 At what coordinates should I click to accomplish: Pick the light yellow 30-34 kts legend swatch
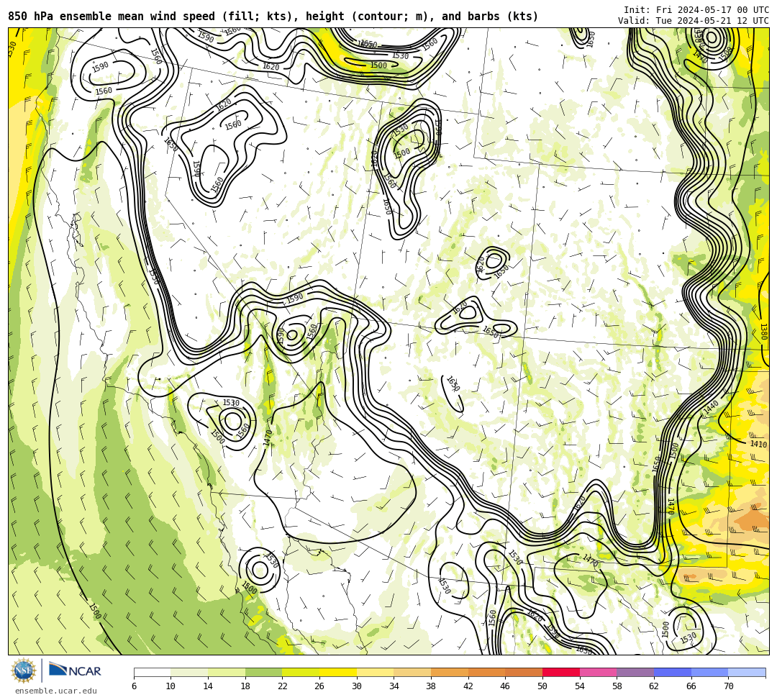[x=375, y=672]
